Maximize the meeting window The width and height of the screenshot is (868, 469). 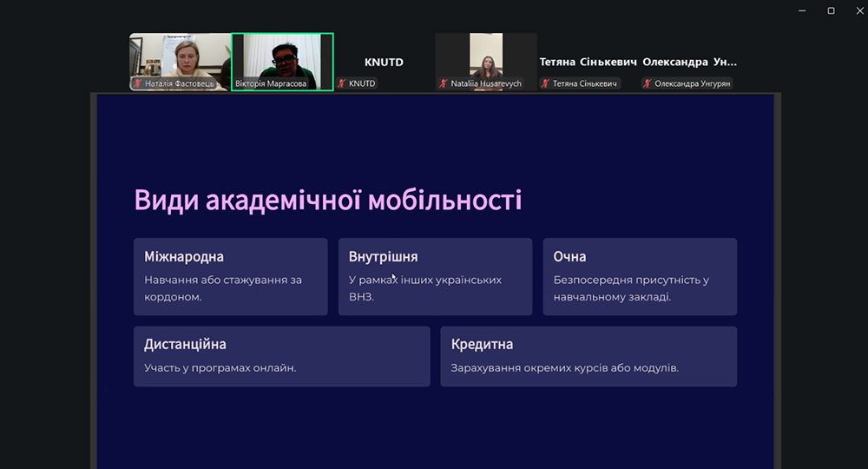coord(831,10)
